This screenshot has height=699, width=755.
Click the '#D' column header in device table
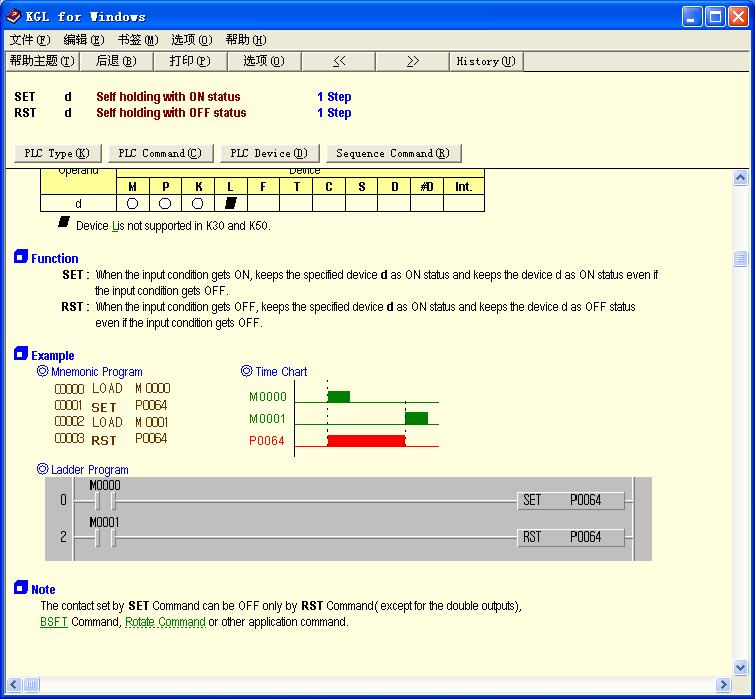click(427, 187)
